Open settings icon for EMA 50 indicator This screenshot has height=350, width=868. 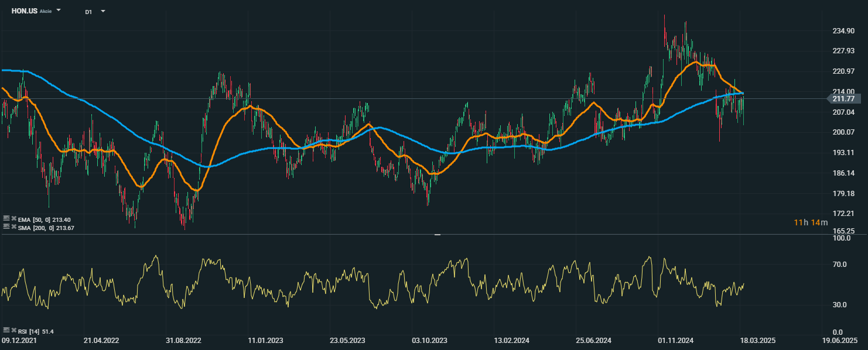pos(6,219)
